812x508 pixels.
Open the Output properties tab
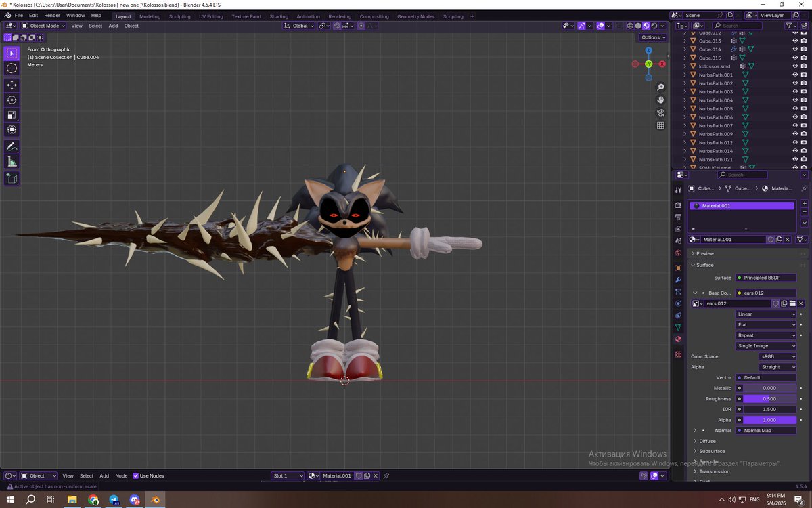[678, 217]
